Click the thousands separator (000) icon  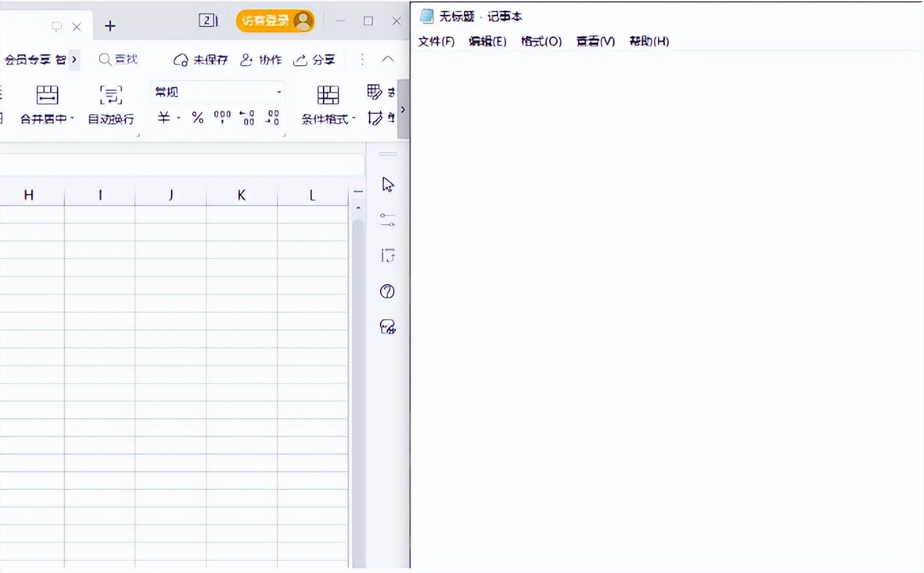(x=222, y=118)
